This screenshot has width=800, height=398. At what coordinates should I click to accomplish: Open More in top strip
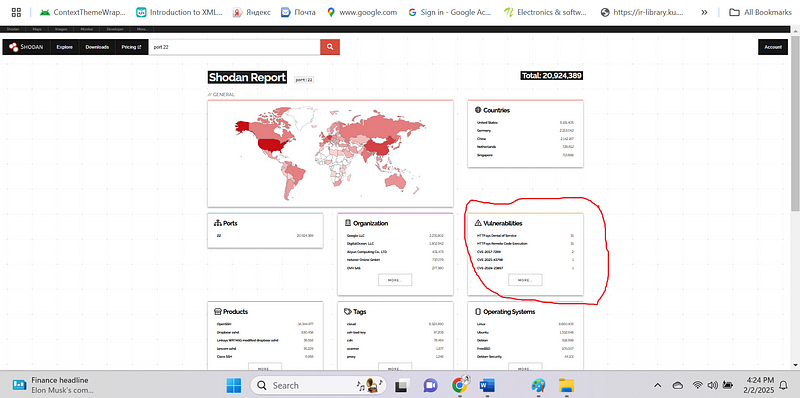click(142, 30)
